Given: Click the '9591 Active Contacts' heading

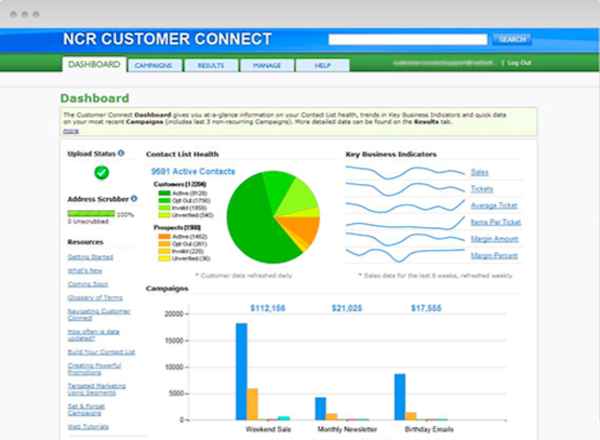Looking at the screenshot, I should point(193,171).
